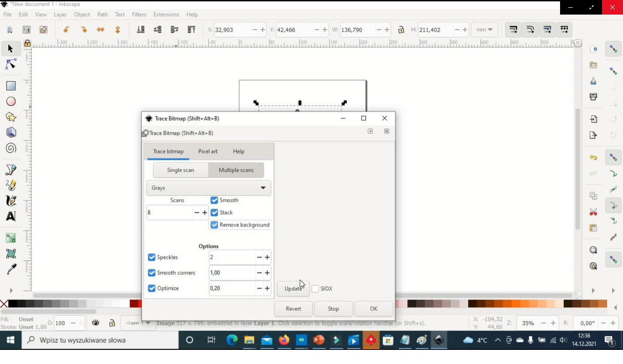The image size is (623, 364).
Task: Click Windows taskbar search box
Action: tap(100, 340)
